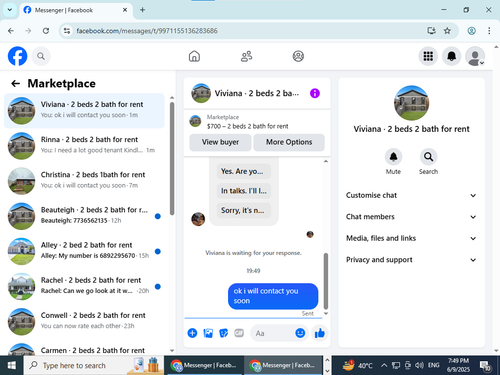Open the account profile avatar menu
500x375 pixels.
tap(475, 56)
